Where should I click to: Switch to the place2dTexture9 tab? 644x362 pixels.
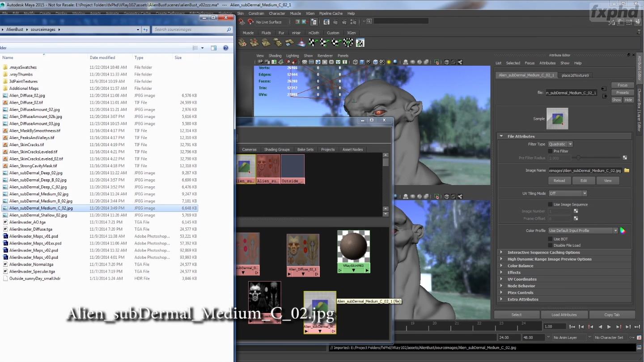tap(575, 75)
